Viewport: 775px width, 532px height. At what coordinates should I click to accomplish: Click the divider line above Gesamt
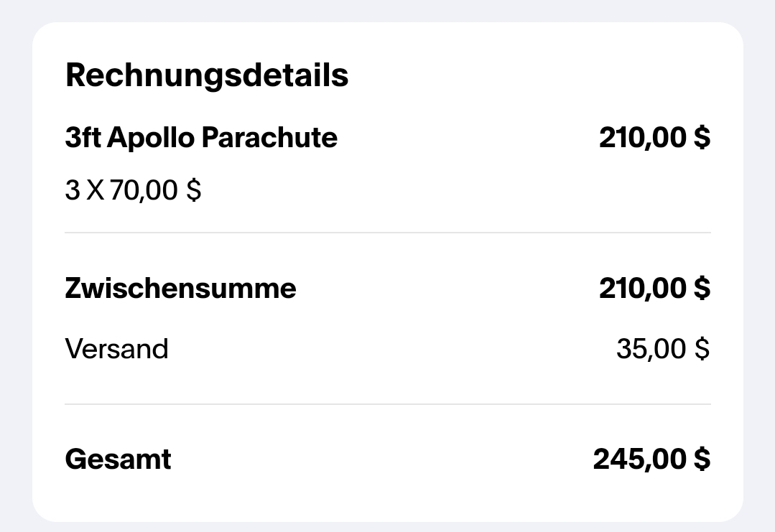coord(388,404)
